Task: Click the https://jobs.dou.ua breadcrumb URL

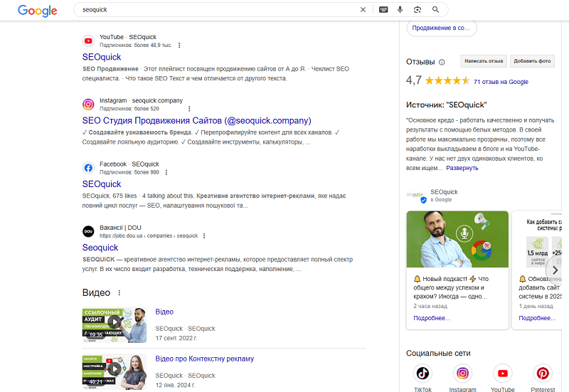Action: (149, 236)
